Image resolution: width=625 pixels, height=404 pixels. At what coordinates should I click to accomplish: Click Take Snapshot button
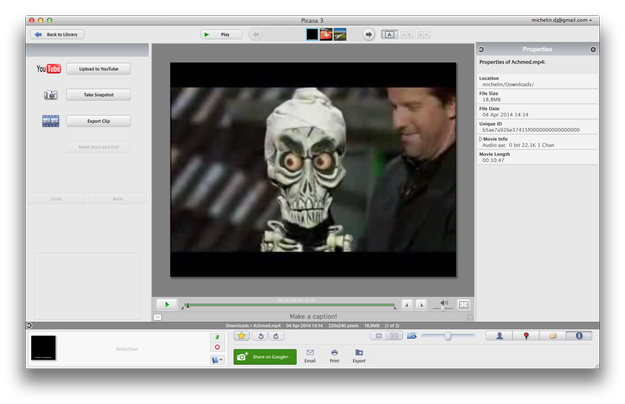pos(98,95)
